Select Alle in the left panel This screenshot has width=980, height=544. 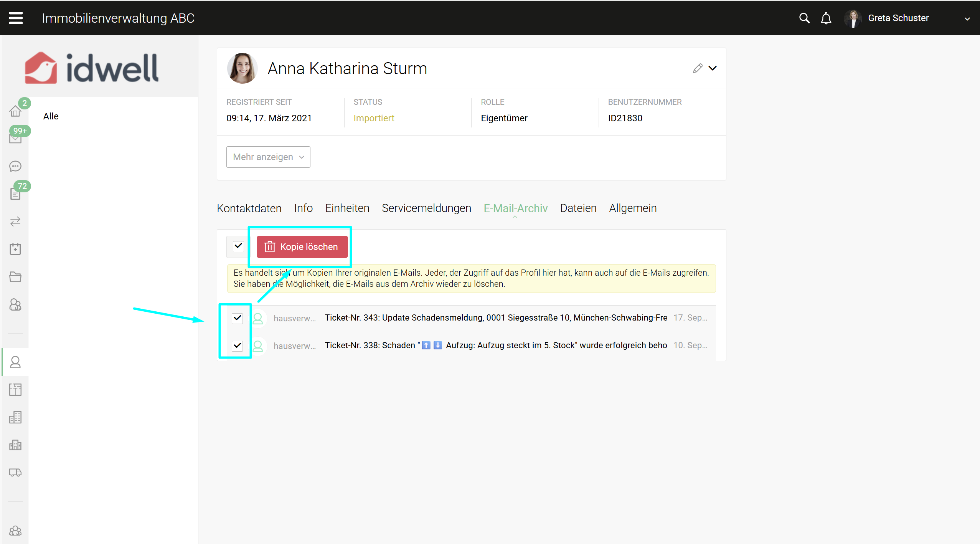(51, 116)
